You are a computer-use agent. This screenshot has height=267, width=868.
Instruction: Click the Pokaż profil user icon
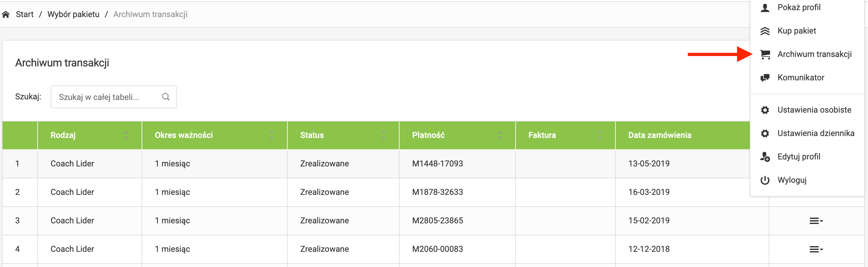[x=765, y=7]
